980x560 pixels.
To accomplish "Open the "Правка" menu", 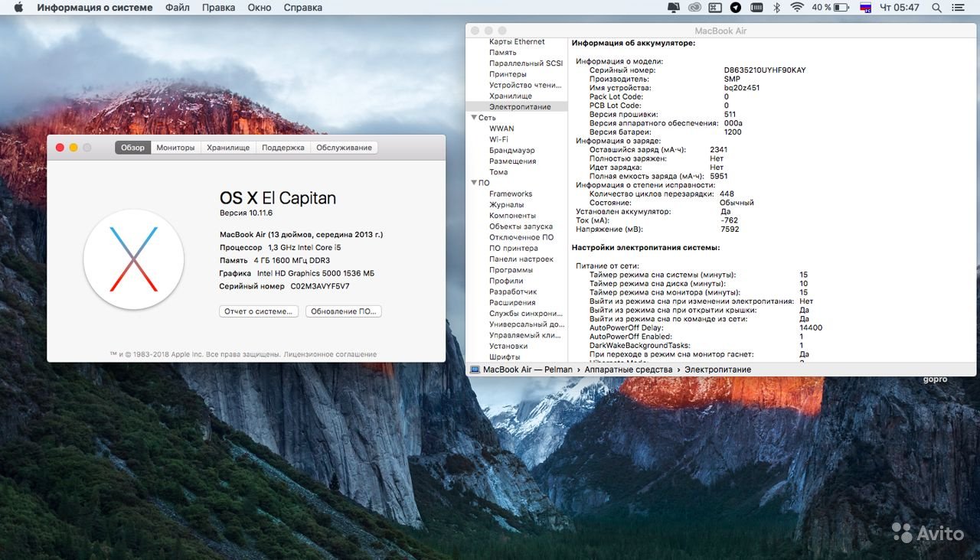I will [x=219, y=8].
